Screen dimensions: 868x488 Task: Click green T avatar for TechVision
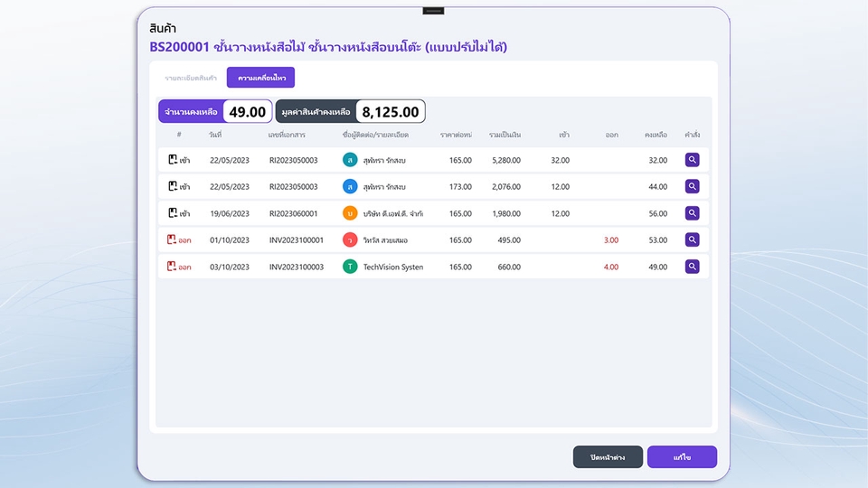coord(350,266)
